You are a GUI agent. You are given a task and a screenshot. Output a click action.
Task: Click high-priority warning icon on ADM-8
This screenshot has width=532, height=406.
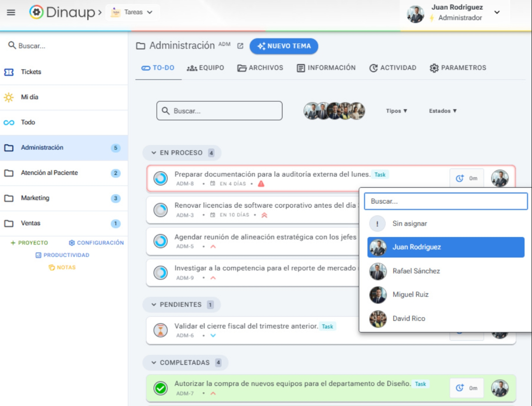[261, 184]
